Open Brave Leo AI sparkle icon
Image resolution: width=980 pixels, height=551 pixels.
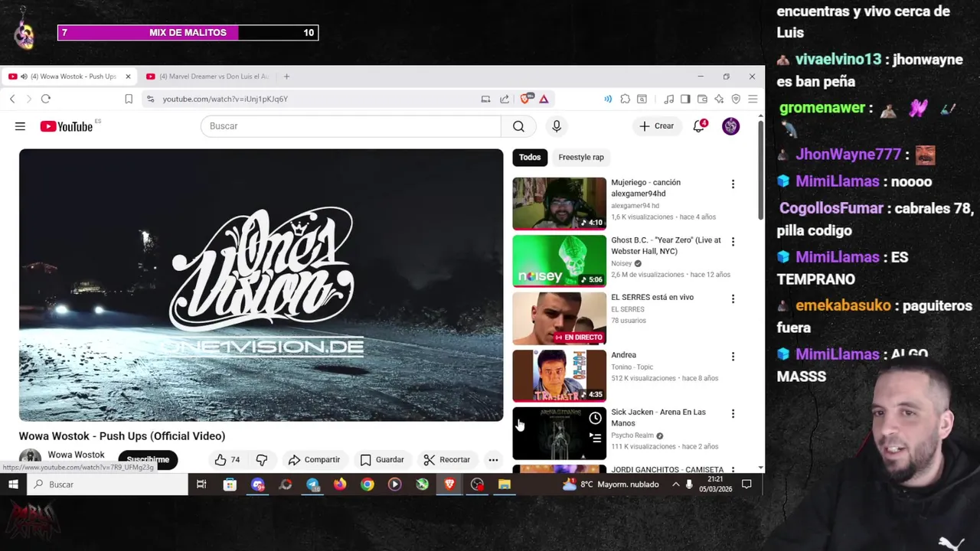719,99
